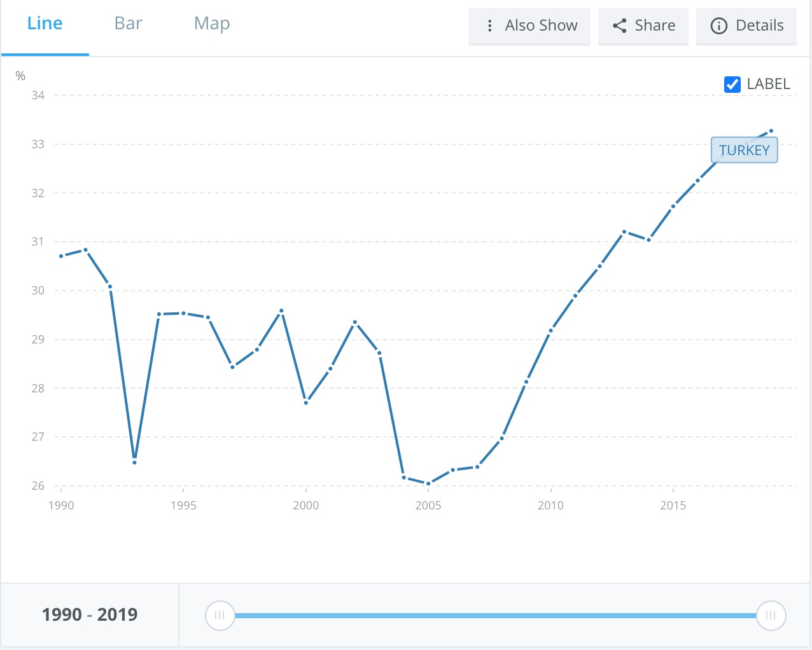Click the right year-range slider handle
Screen dimensions: 812x650
(x=771, y=615)
